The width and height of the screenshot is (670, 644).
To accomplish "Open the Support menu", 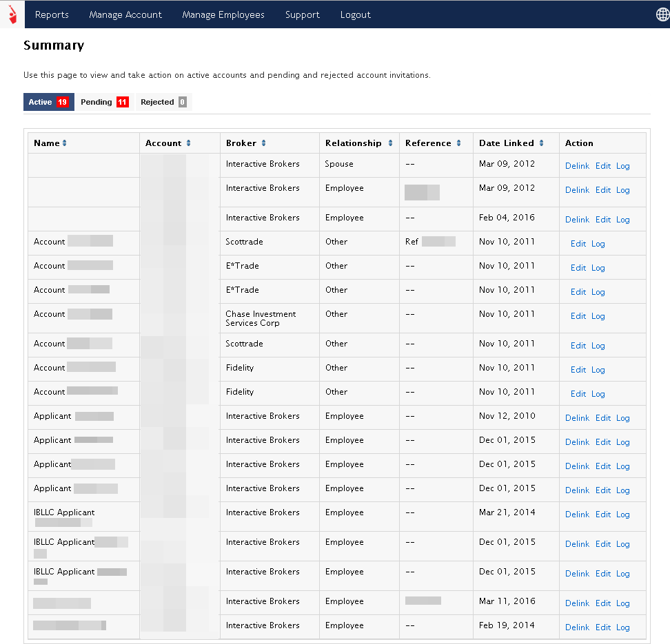I will point(303,14).
